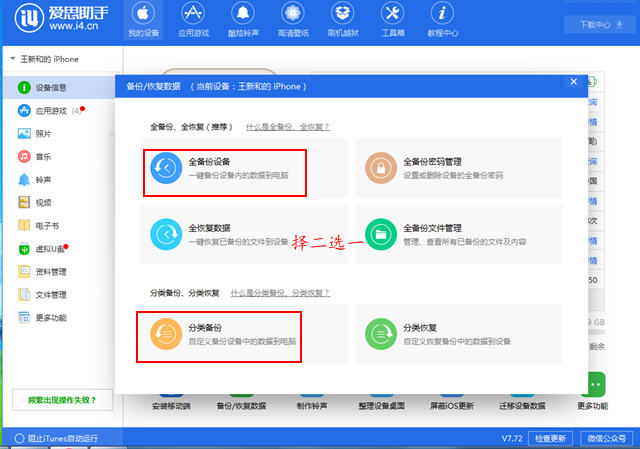Click the 什么是分类备份、分类恢复？ link
This screenshot has height=449, width=640.
click(279, 293)
